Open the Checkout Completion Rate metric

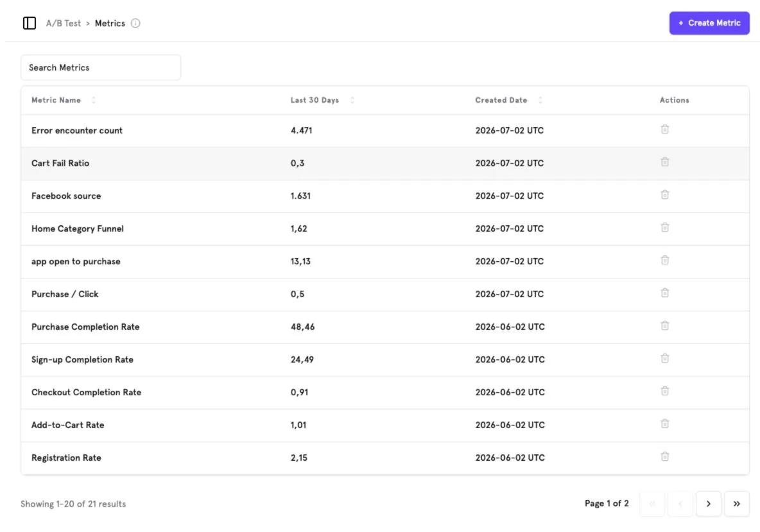tap(86, 392)
